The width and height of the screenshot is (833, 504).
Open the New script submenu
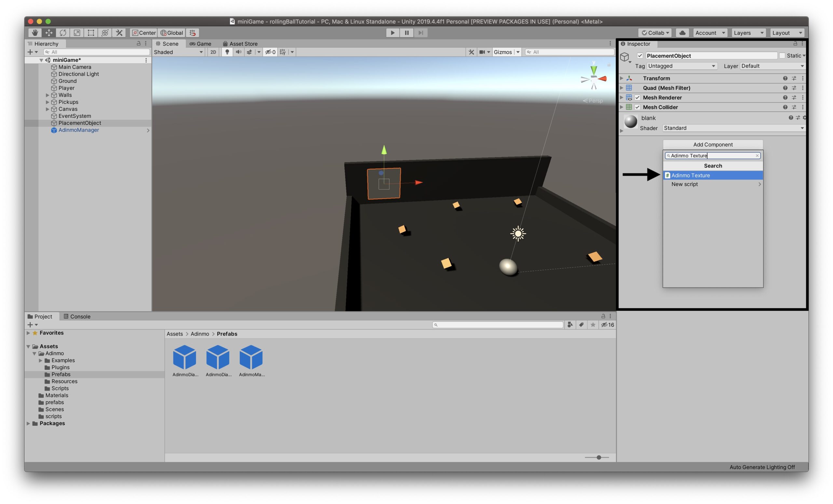pyautogui.click(x=713, y=184)
